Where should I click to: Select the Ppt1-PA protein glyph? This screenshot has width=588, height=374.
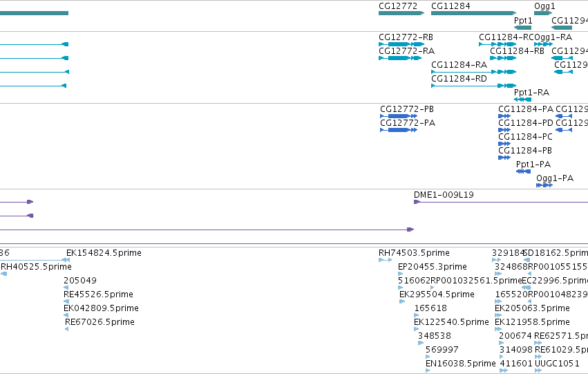[523, 171]
